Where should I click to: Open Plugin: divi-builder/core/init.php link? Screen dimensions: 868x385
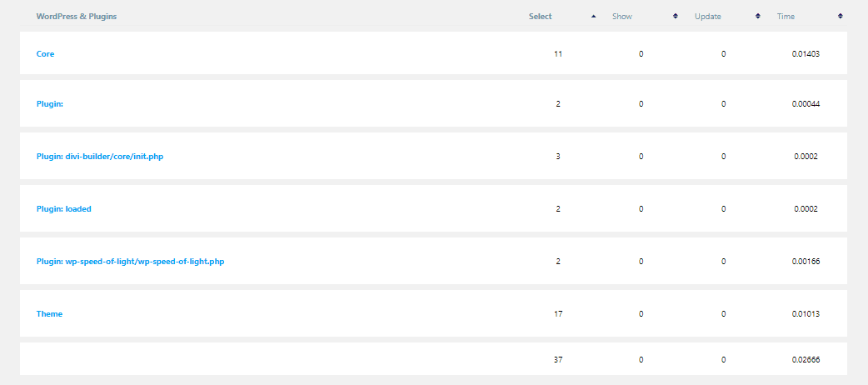(100, 156)
